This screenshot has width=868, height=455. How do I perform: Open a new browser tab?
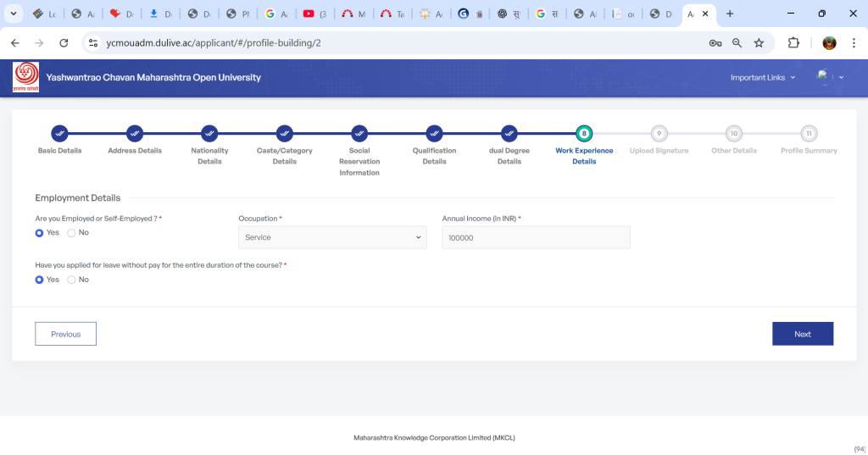click(x=730, y=14)
